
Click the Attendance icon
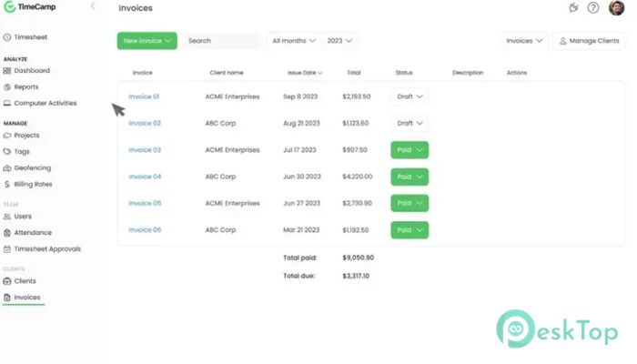(x=7, y=233)
